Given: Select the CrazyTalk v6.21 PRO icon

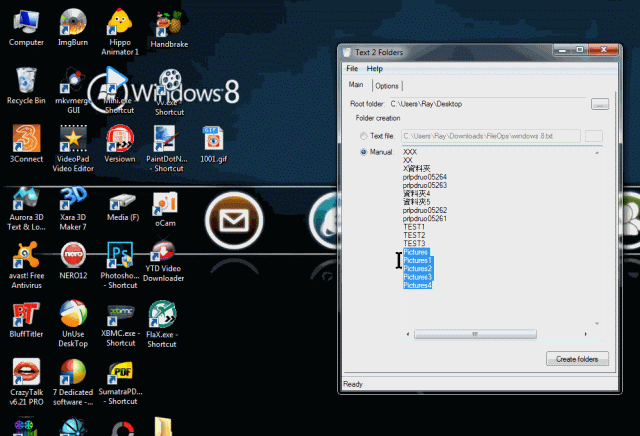Looking at the screenshot, I should click(x=26, y=382).
